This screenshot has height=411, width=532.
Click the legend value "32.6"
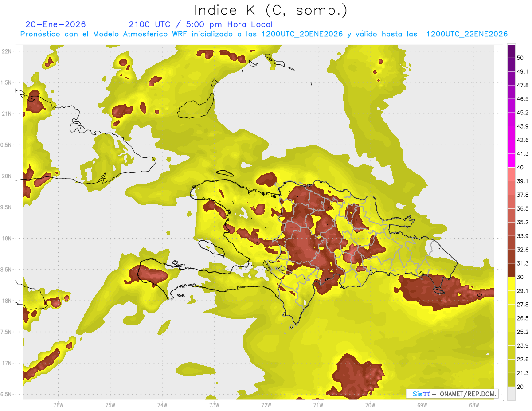(523, 250)
